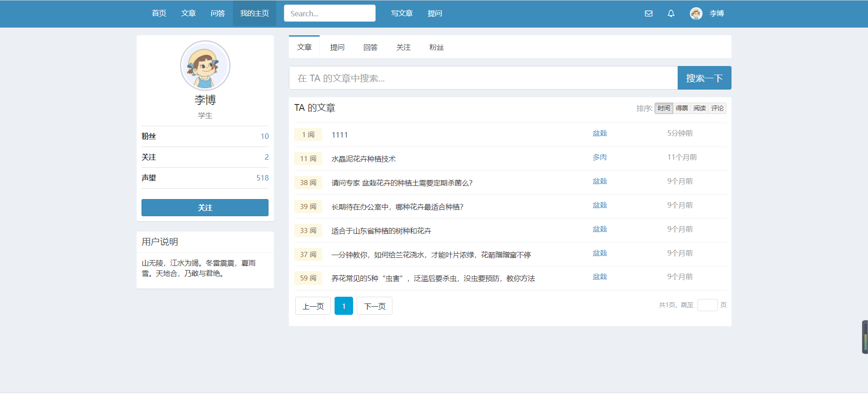The height and width of the screenshot is (408, 868).
Task: Switch to the 粉丝 profile tab
Action: click(436, 47)
